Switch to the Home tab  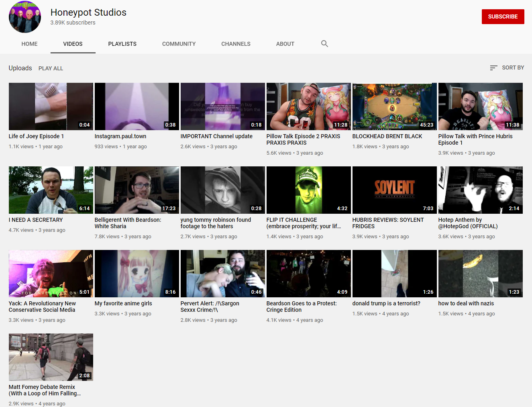pos(29,44)
